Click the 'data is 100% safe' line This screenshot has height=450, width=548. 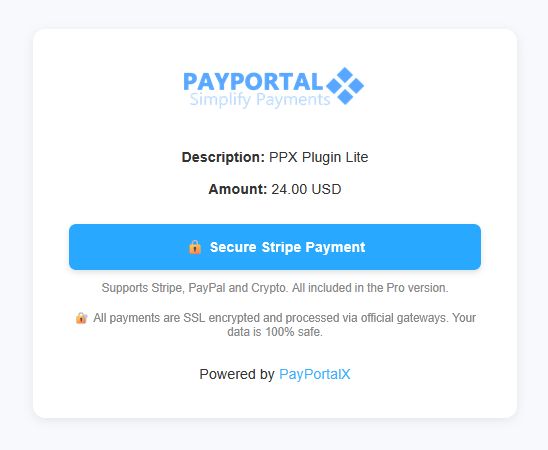coord(275,332)
